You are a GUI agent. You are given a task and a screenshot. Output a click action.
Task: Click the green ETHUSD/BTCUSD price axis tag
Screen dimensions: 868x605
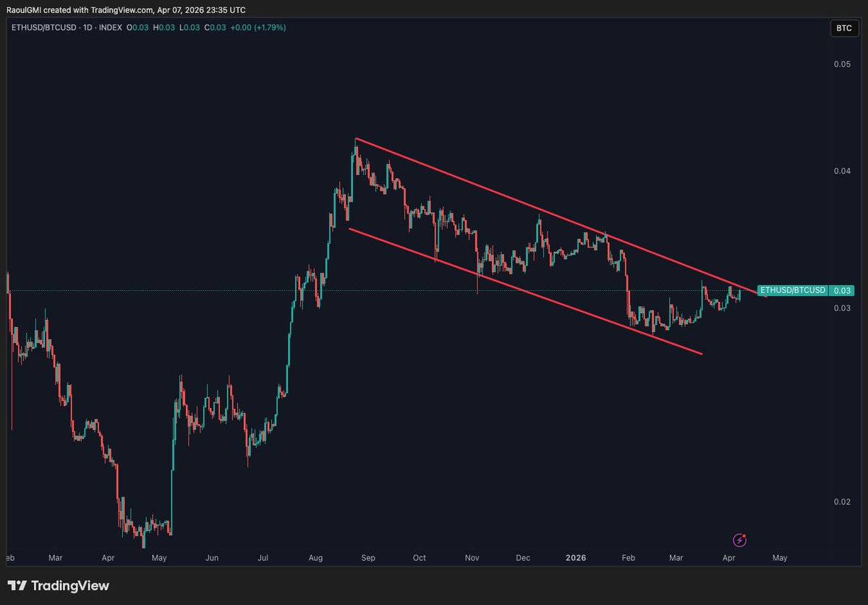806,290
